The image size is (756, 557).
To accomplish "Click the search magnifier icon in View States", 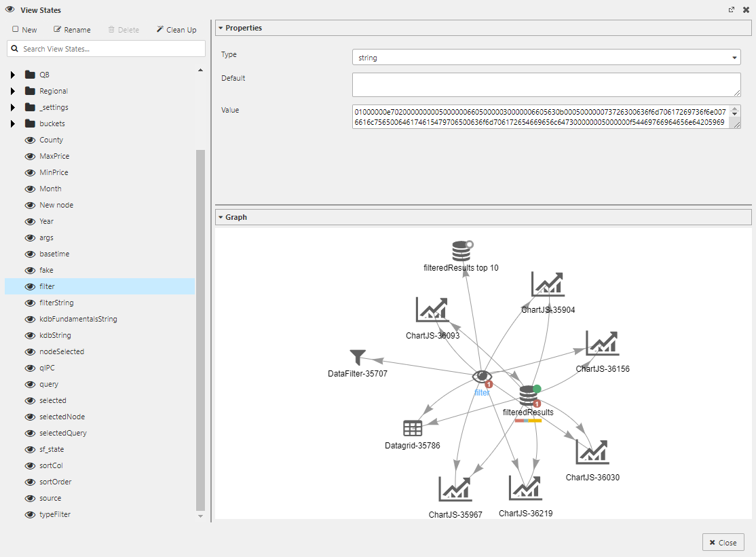I will coord(14,49).
